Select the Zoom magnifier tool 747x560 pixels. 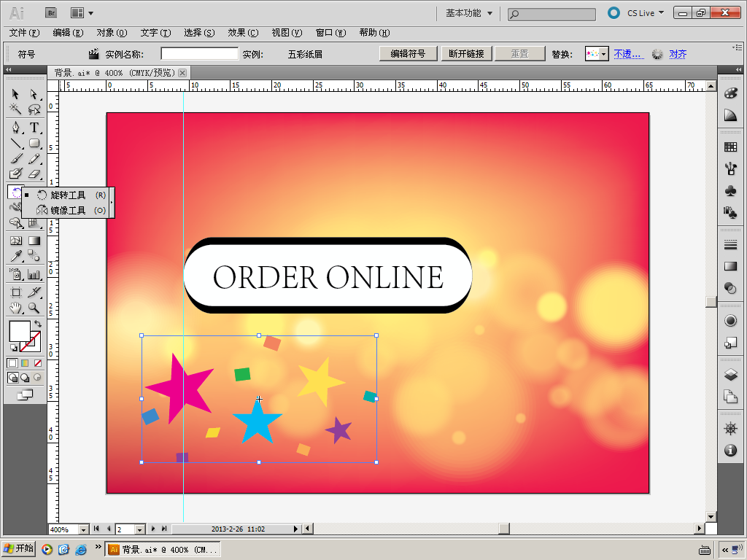click(34, 308)
